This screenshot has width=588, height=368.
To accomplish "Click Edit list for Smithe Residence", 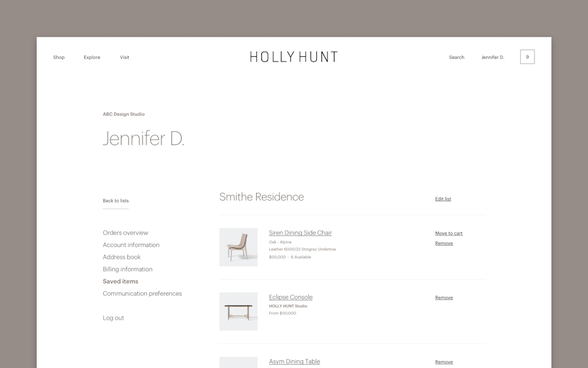I will (x=443, y=199).
